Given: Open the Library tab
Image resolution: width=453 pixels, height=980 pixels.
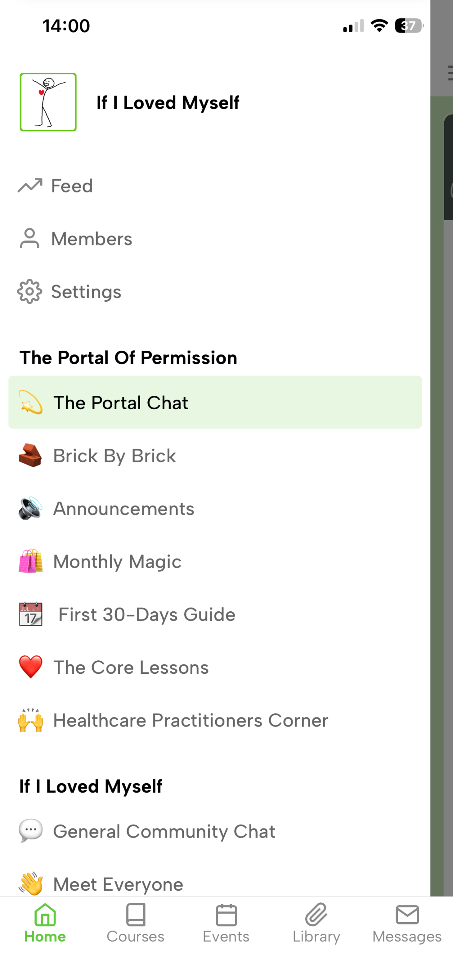Looking at the screenshot, I should [316, 923].
